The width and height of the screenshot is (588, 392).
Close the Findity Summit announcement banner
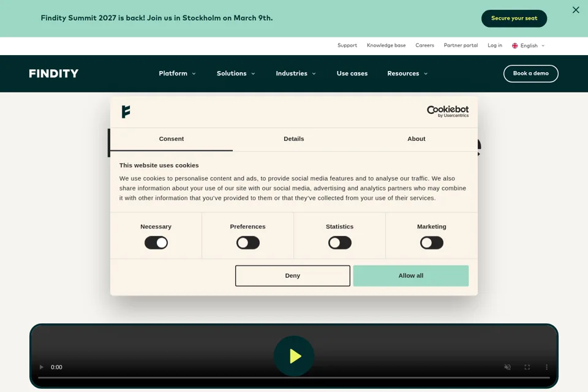(x=576, y=10)
